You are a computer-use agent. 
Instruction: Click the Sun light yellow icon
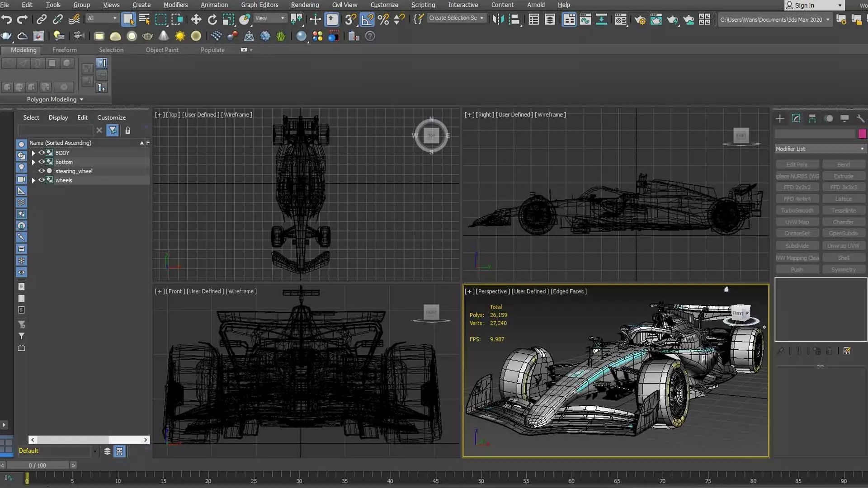coord(180,36)
